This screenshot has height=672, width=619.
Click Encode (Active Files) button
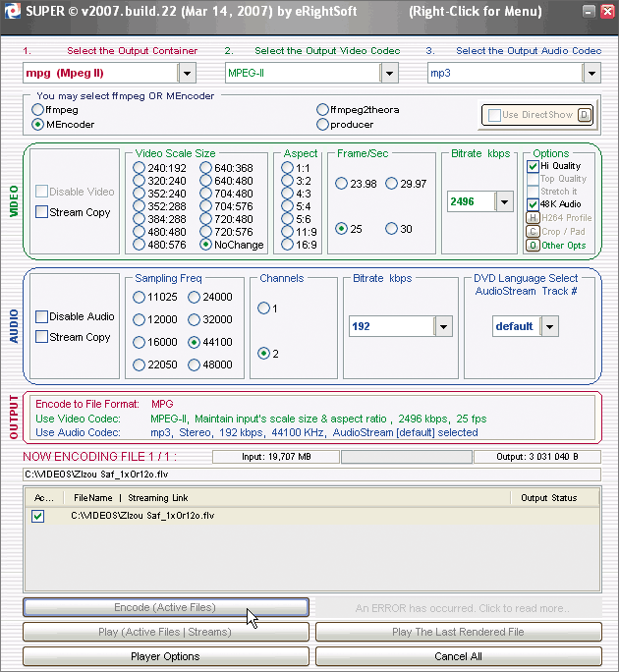[x=166, y=607]
